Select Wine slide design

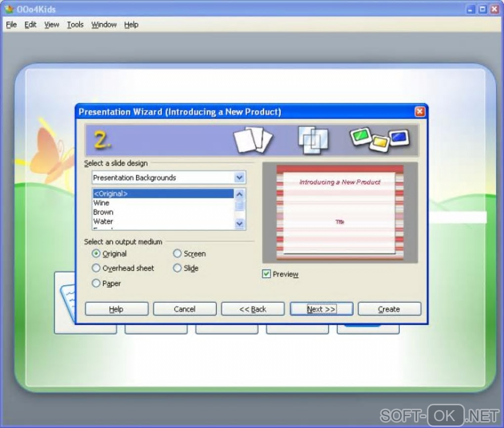coord(163,203)
